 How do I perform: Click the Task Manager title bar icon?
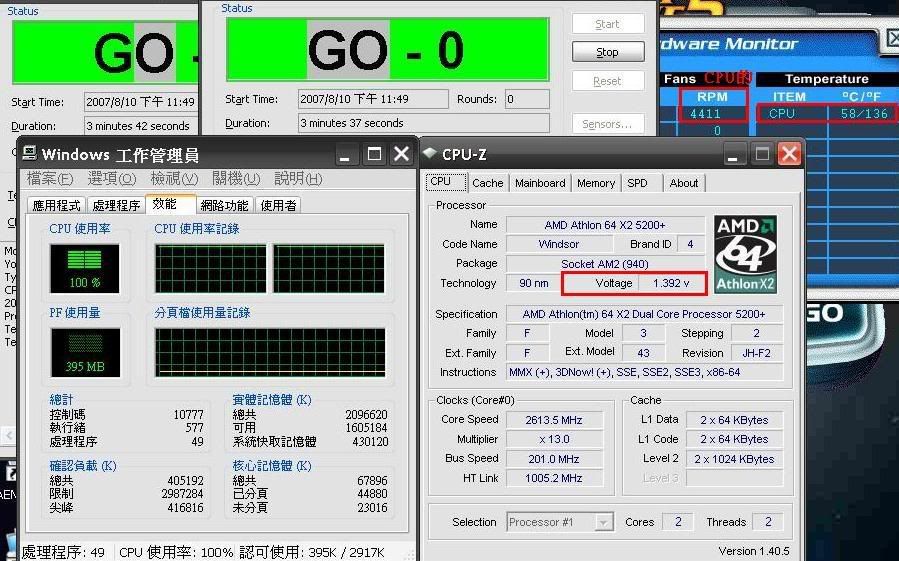(30, 153)
